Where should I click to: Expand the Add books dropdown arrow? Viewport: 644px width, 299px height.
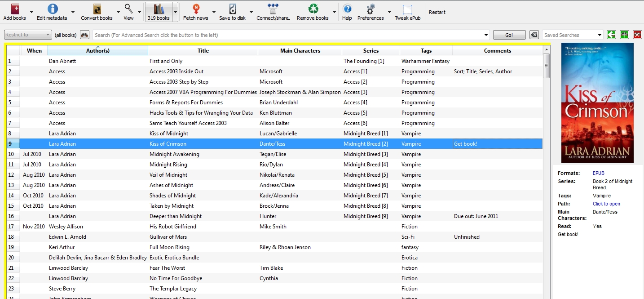(x=31, y=12)
